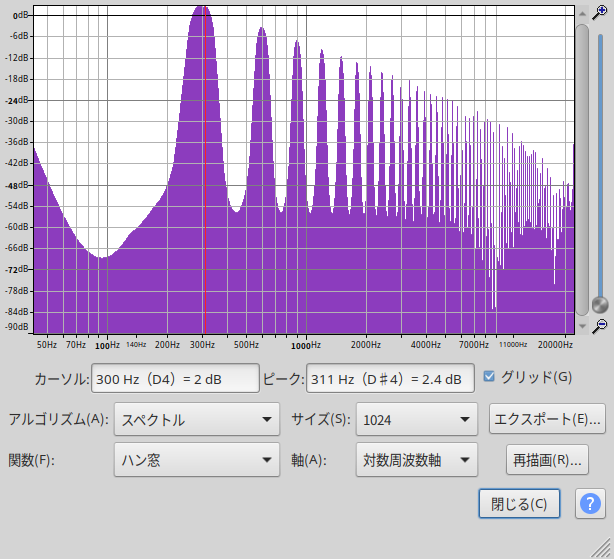
Task: Expand the 軸 dropdown showing 対数周波数軸
Action: click(x=417, y=461)
